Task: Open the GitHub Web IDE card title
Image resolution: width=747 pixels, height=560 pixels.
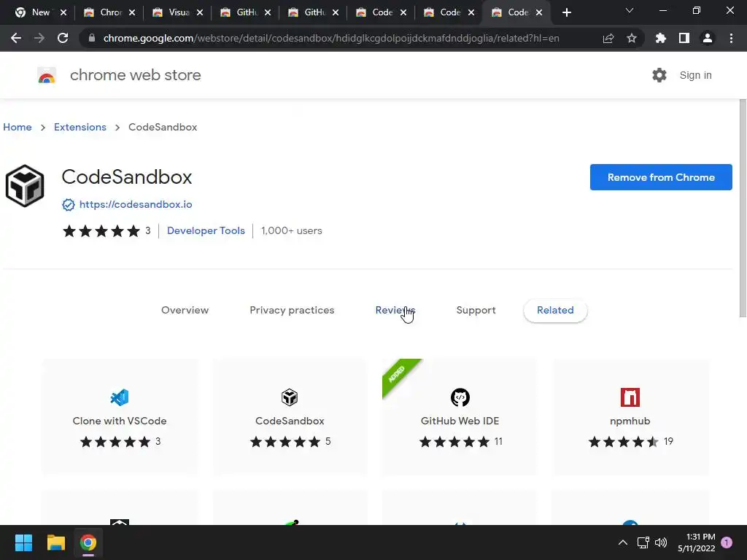Action: click(x=460, y=421)
